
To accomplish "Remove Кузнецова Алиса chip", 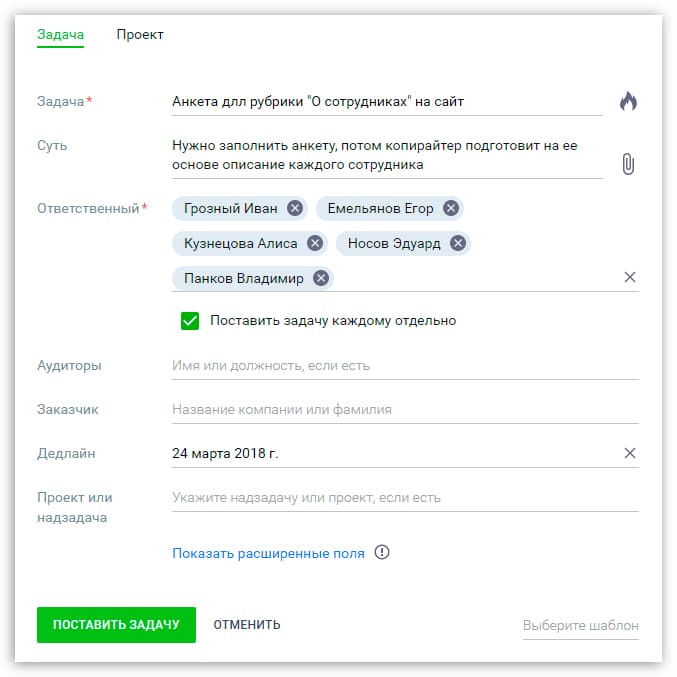I will tap(314, 243).
